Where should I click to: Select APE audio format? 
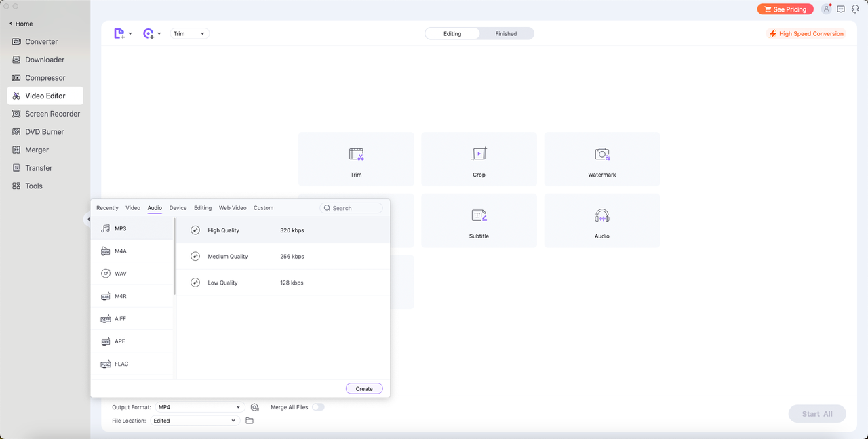[132, 341]
